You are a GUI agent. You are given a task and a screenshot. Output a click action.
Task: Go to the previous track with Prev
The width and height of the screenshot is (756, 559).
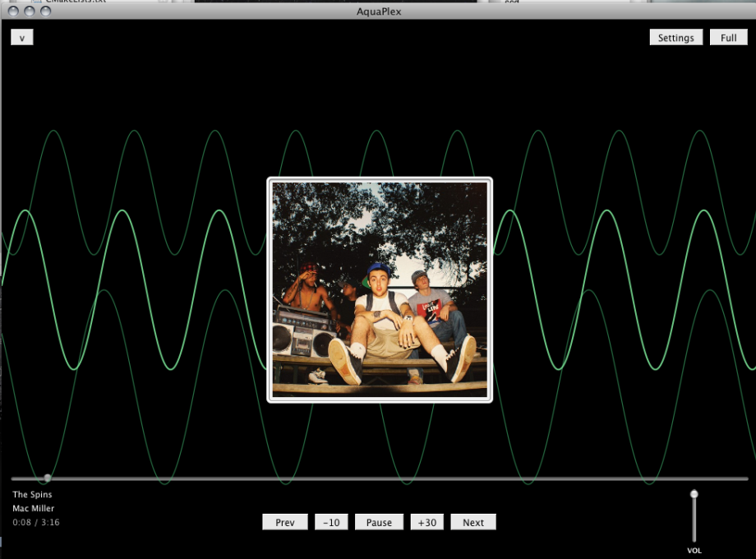pos(285,522)
